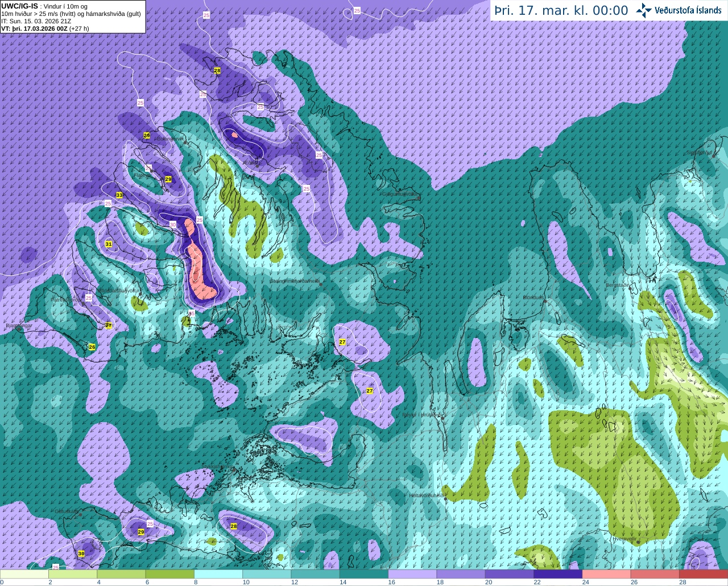Click the Stykkishólmur station label

pos(218,467)
